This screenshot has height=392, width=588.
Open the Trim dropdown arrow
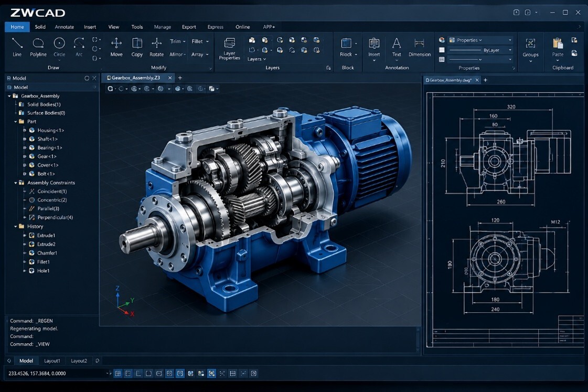[x=184, y=41]
